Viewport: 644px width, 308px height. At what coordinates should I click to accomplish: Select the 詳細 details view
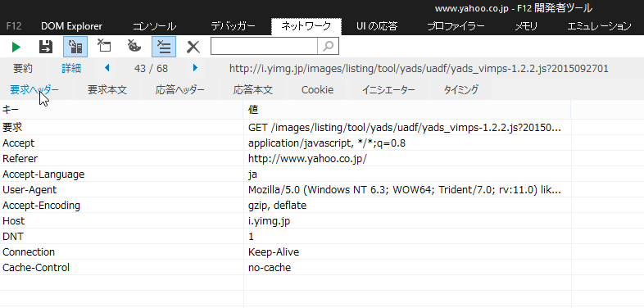click(71, 69)
